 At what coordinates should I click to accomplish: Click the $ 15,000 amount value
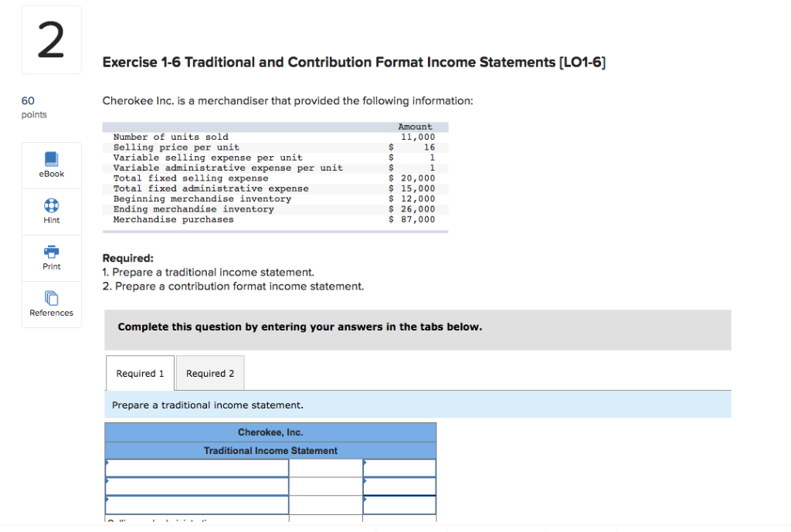point(412,188)
